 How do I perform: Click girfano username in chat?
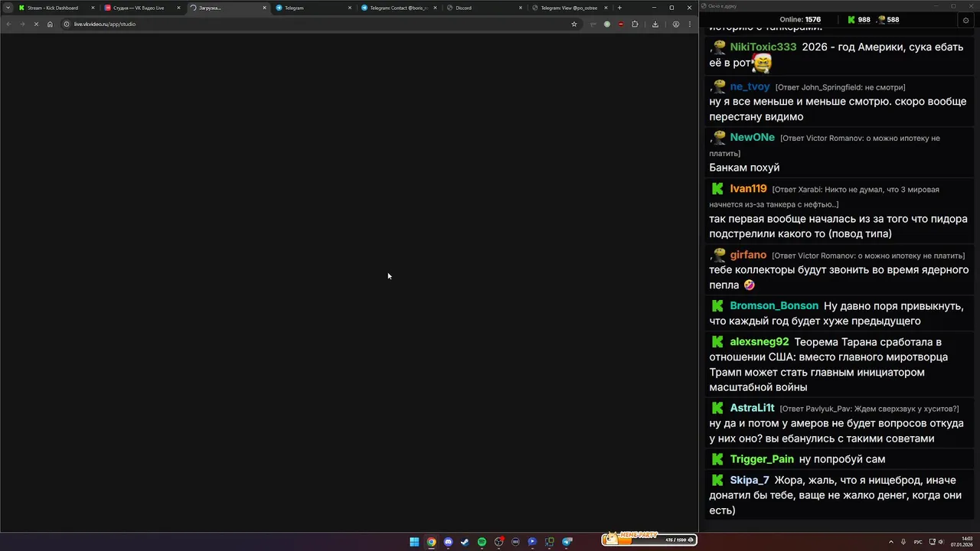tap(748, 255)
